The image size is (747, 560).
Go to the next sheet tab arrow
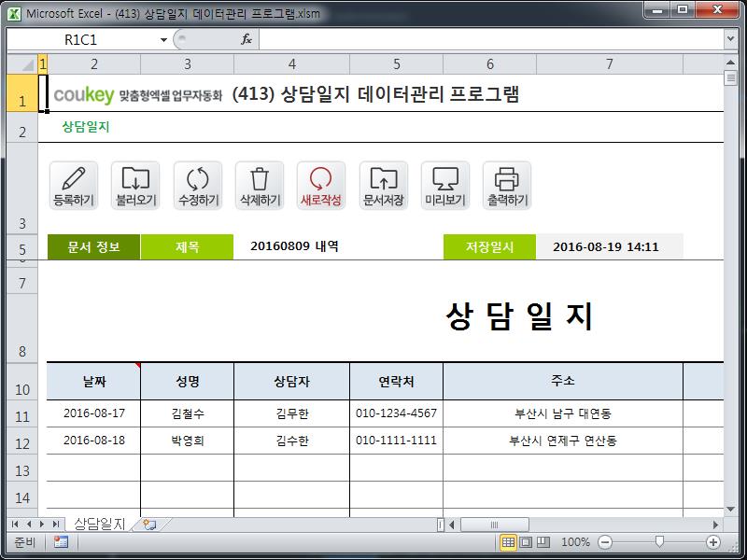(42, 525)
